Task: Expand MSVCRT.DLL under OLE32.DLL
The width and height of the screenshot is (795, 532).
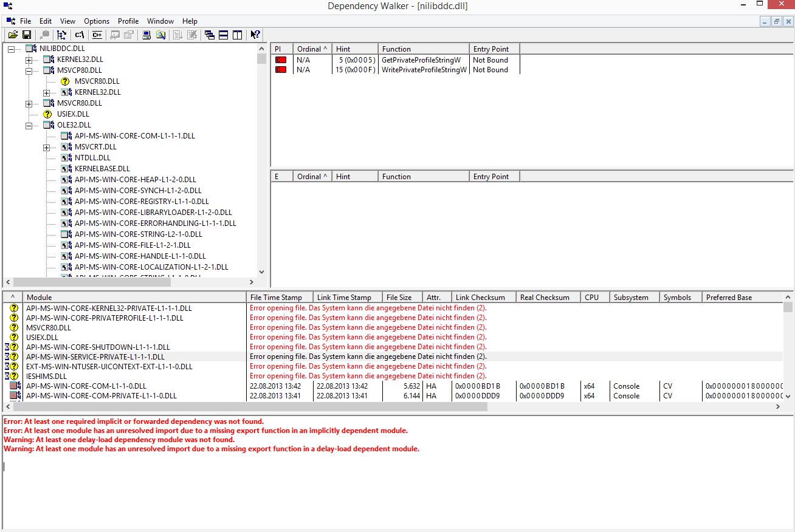Action: click(47, 148)
